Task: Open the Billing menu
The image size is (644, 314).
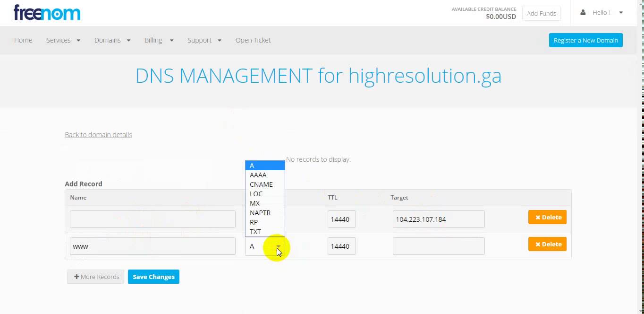Action: (159, 40)
